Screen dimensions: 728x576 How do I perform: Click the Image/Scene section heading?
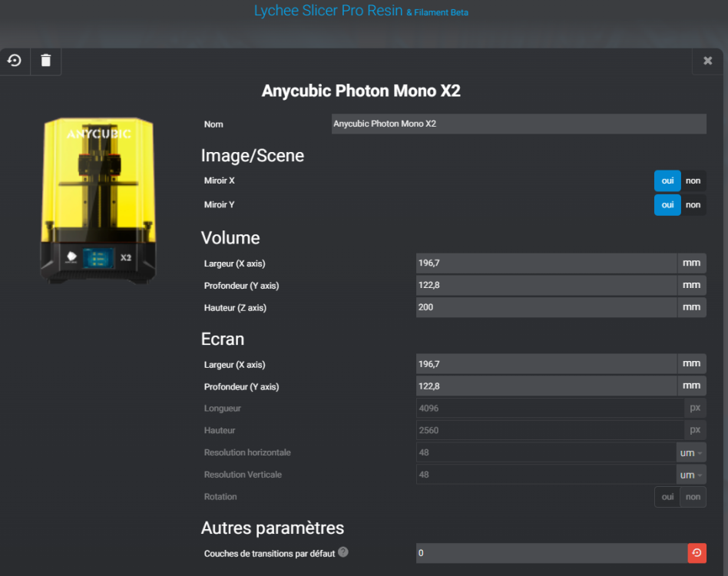pos(253,156)
